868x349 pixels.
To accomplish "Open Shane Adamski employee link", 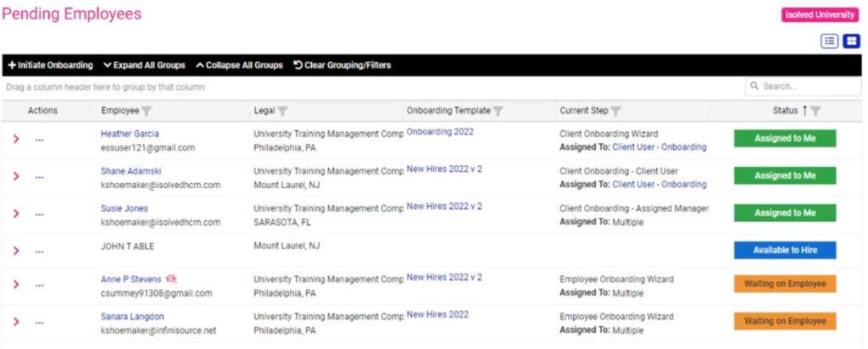I will click(131, 171).
